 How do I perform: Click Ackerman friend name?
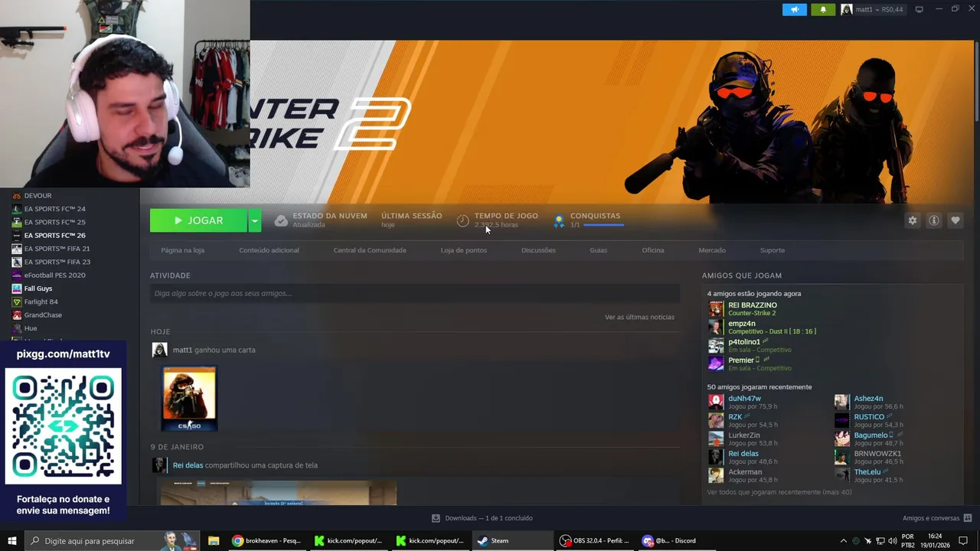pyautogui.click(x=745, y=472)
